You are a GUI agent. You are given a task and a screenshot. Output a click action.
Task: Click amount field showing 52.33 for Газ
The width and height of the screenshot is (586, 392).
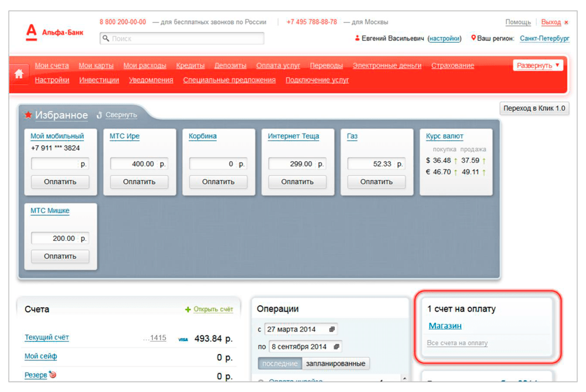click(x=376, y=163)
